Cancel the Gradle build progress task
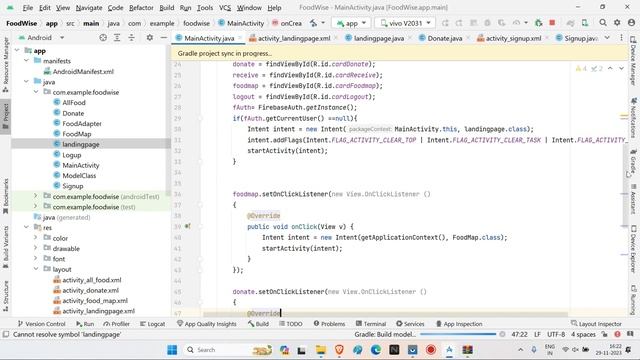 pos(502,334)
